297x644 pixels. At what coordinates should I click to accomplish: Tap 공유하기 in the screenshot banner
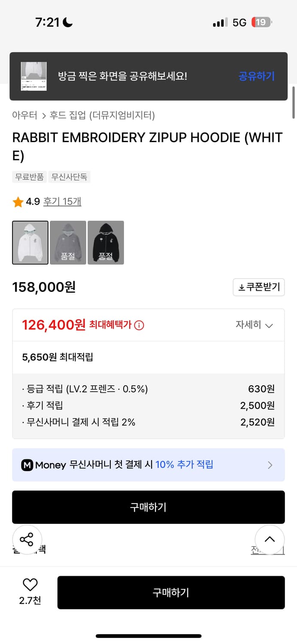click(x=256, y=76)
